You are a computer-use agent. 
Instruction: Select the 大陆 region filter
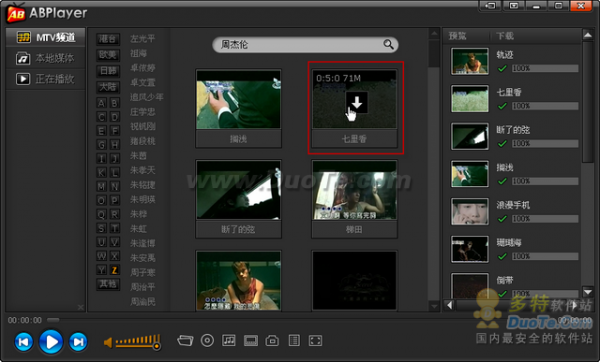click(x=108, y=87)
